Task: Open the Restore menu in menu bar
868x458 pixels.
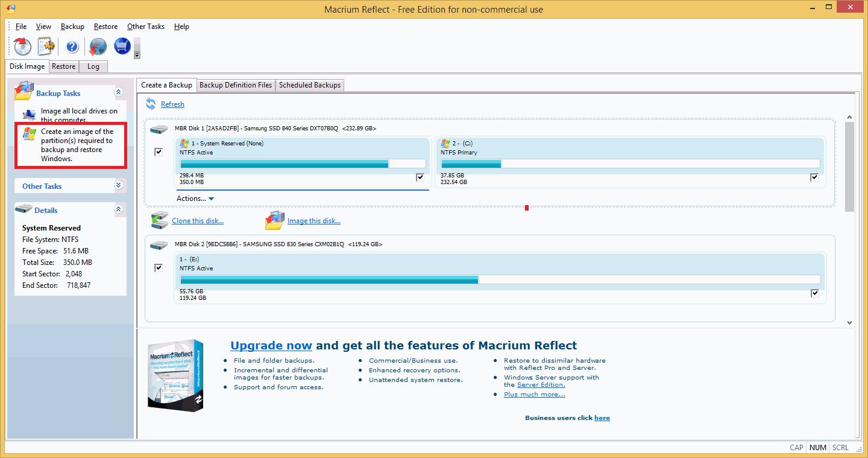Action: tap(106, 27)
